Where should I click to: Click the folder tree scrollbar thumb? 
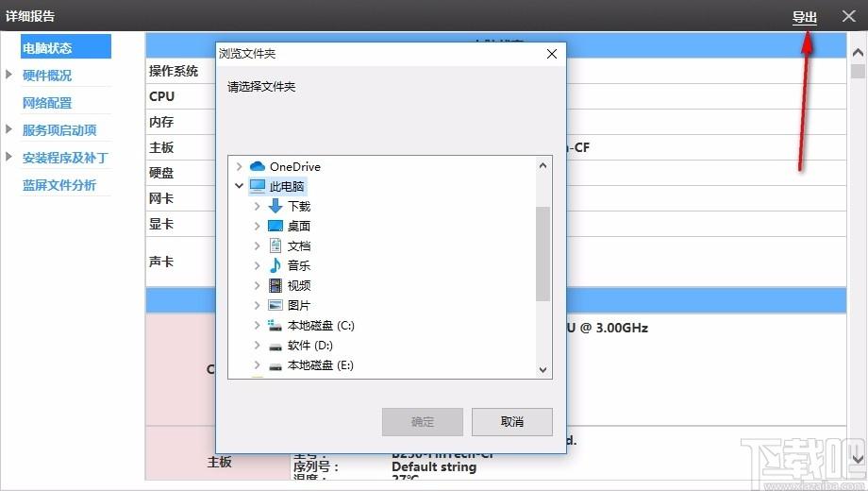click(x=543, y=254)
